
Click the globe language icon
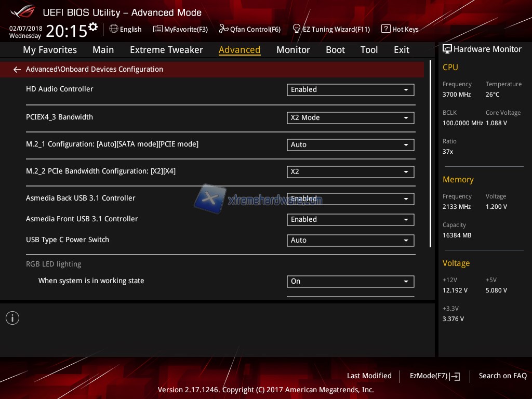point(114,29)
